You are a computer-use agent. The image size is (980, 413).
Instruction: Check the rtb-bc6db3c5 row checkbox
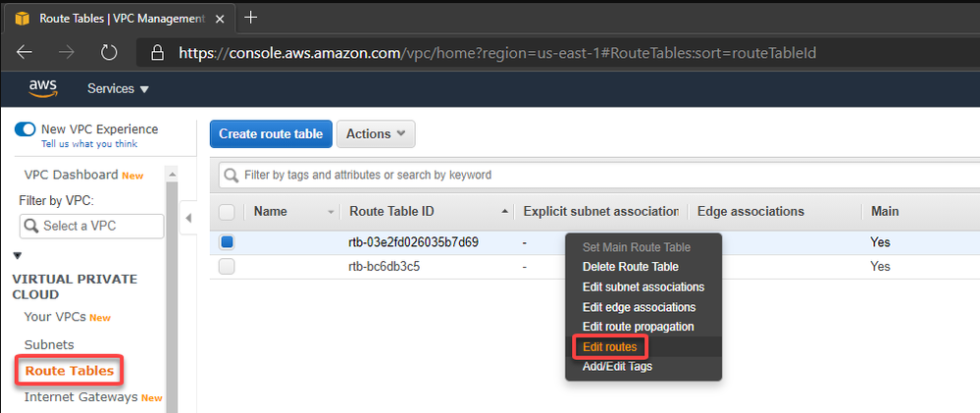[227, 267]
